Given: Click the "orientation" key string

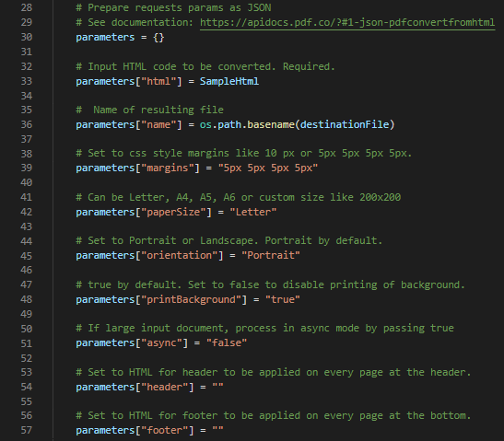Looking at the screenshot, I should click(179, 256).
